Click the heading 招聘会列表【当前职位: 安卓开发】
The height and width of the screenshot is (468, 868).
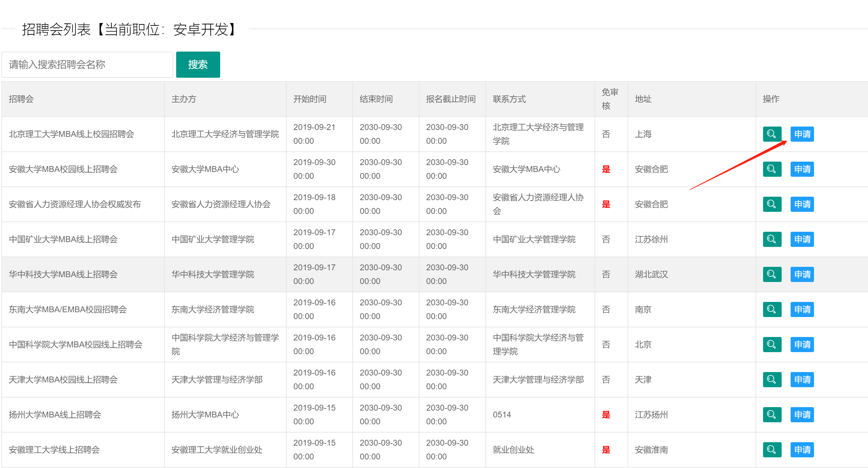130,29
